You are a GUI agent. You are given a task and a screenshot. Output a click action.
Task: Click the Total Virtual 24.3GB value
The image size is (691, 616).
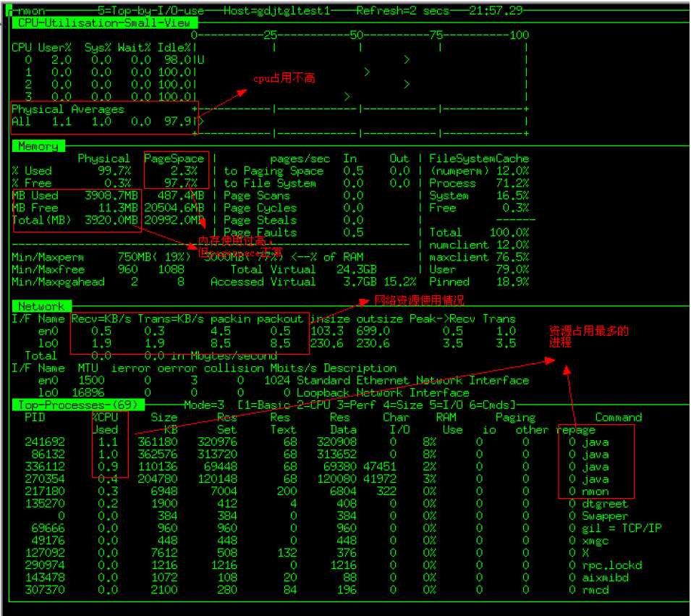pos(357,269)
